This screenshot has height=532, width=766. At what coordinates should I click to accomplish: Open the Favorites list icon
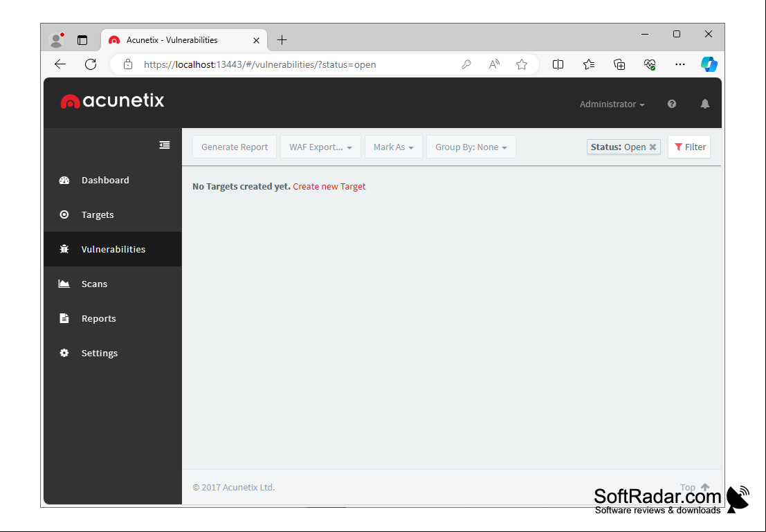tap(589, 64)
